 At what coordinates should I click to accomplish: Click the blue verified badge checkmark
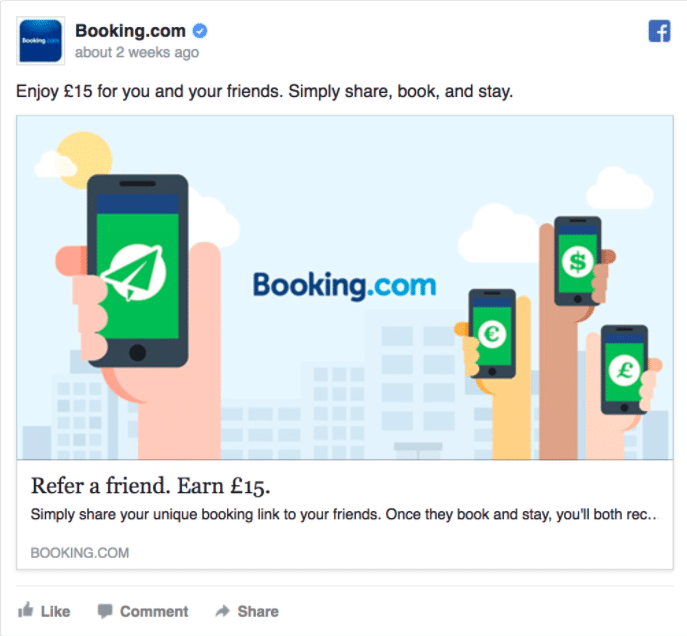pyautogui.click(x=200, y=31)
